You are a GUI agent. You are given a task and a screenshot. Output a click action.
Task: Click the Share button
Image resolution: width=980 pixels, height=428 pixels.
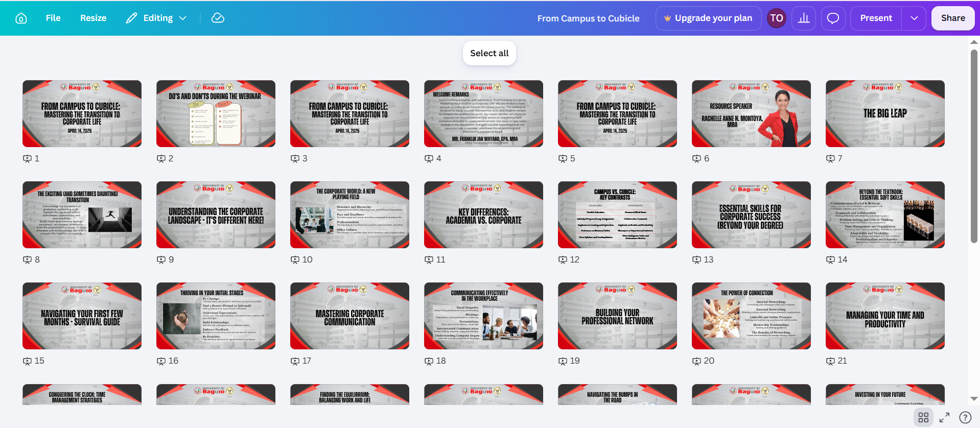click(953, 18)
